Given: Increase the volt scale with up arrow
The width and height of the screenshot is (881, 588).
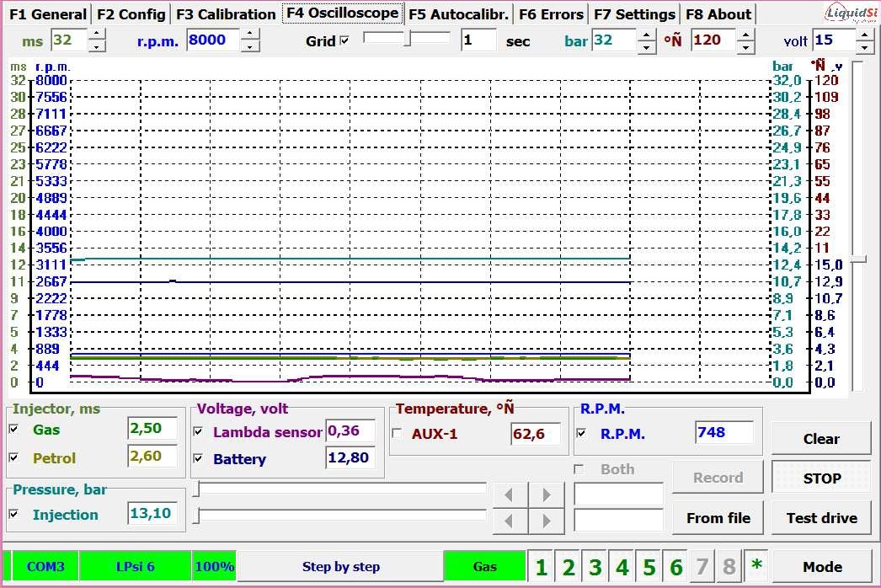Looking at the screenshot, I should [865, 35].
